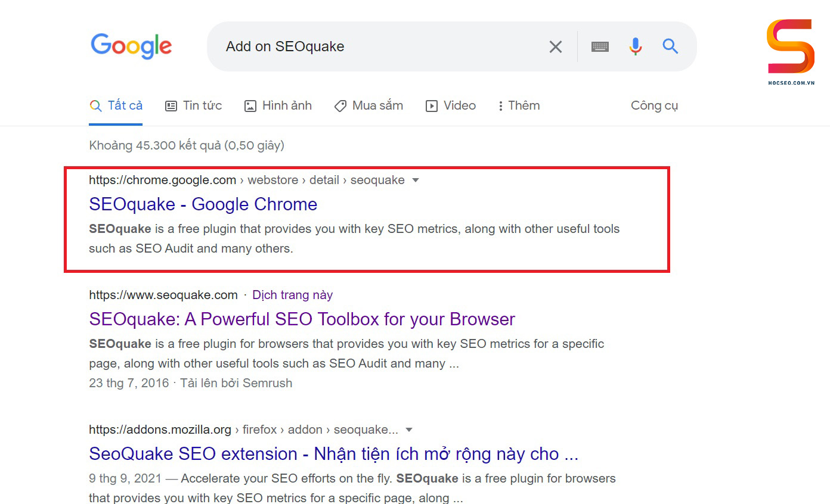Viewport: 830px width, 504px height.
Task: Open SEOquake: A Powerful SEO Toolbox link
Action: pos(302,319)
